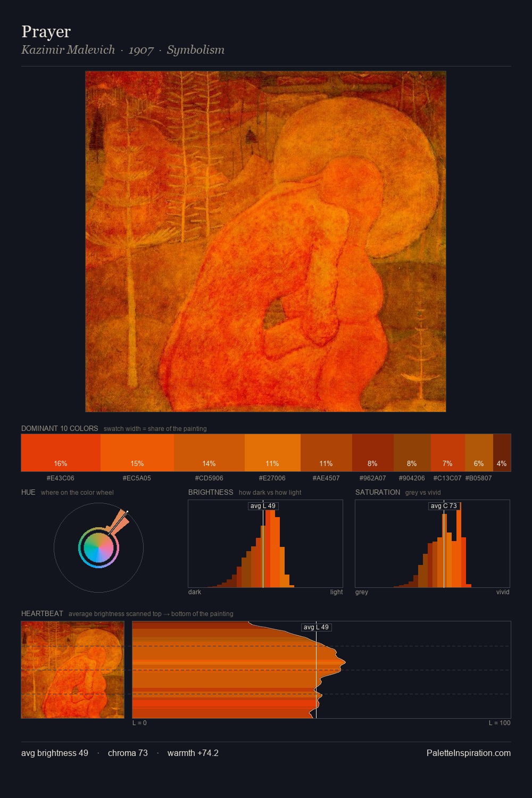Image resolution: width=532 pixels, height=798 pixels.
Task: Click the hex code '#C13C07' text
Action: click(447, 478)
